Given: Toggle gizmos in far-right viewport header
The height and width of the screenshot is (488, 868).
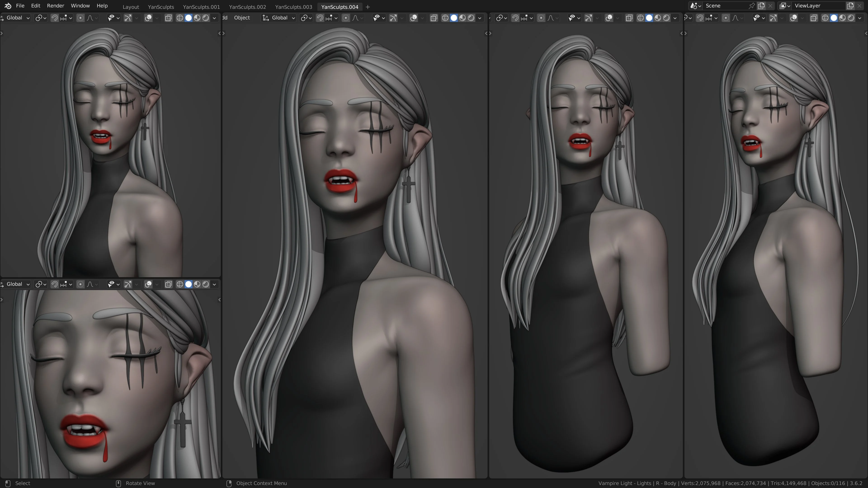Looking at the screenshot, I should (x=773, y=18).
